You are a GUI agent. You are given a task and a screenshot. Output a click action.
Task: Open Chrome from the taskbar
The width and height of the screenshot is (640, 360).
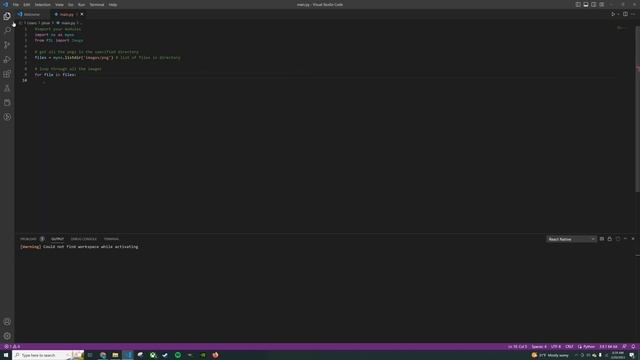click(103, 355)
